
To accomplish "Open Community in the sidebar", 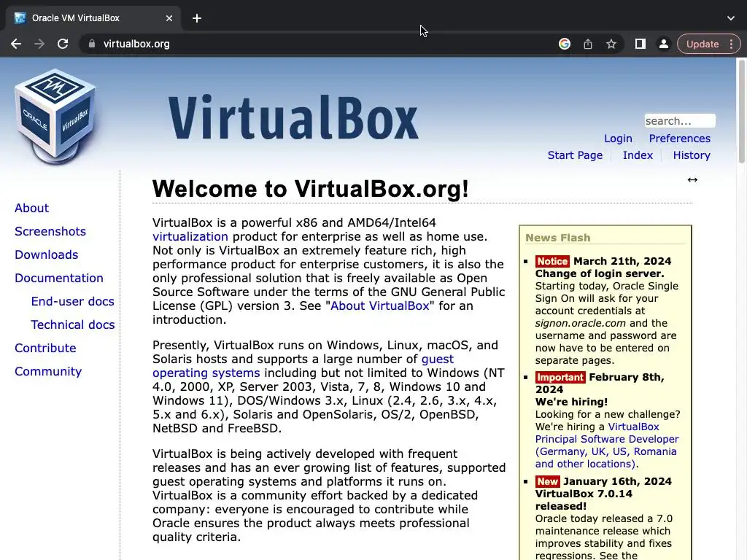I will click(x=48, y=371).
